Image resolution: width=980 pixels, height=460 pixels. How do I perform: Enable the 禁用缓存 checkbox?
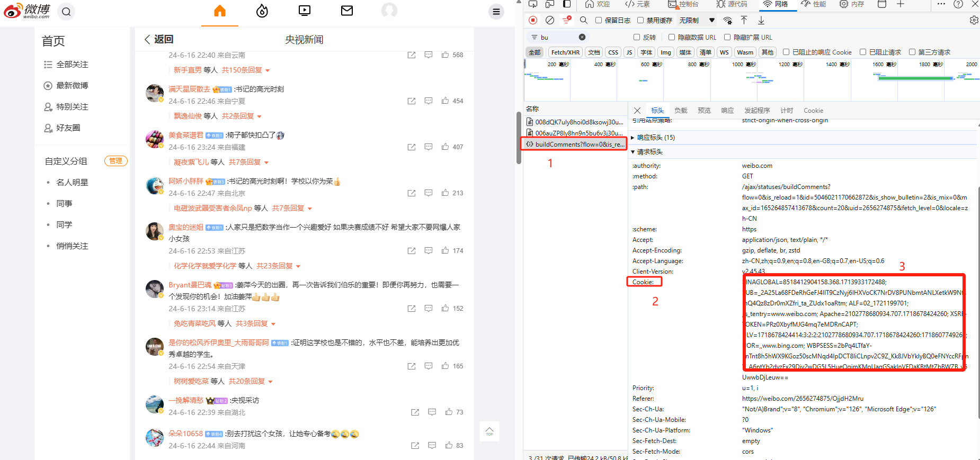coord(640,20)
